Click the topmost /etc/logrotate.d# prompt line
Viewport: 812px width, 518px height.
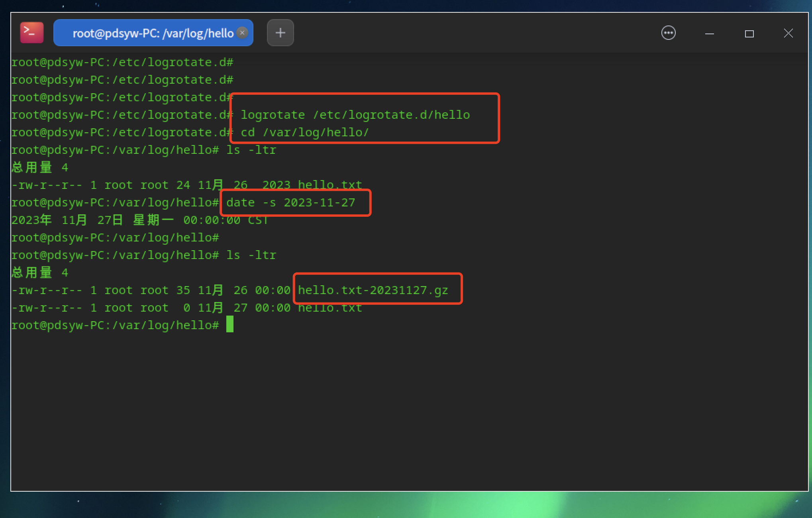[122, 62]
